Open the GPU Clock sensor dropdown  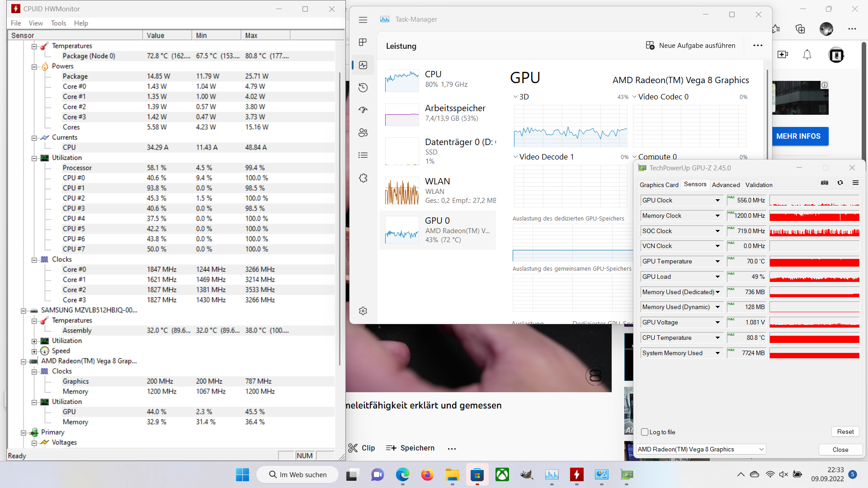[x=717, y=200]
